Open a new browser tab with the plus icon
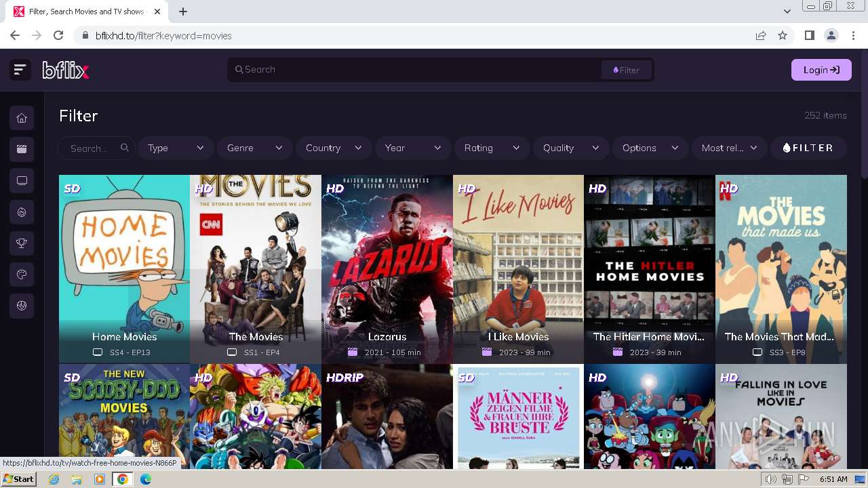This screenshot has width=868, height=488. [183, 11]
